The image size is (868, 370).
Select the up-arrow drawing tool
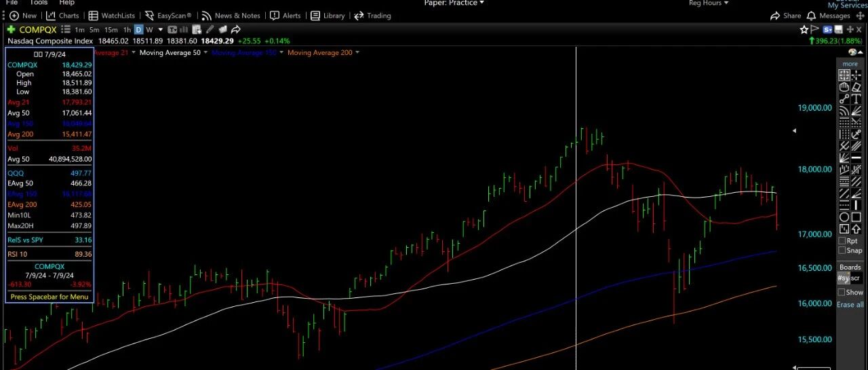tap(856, 227)
